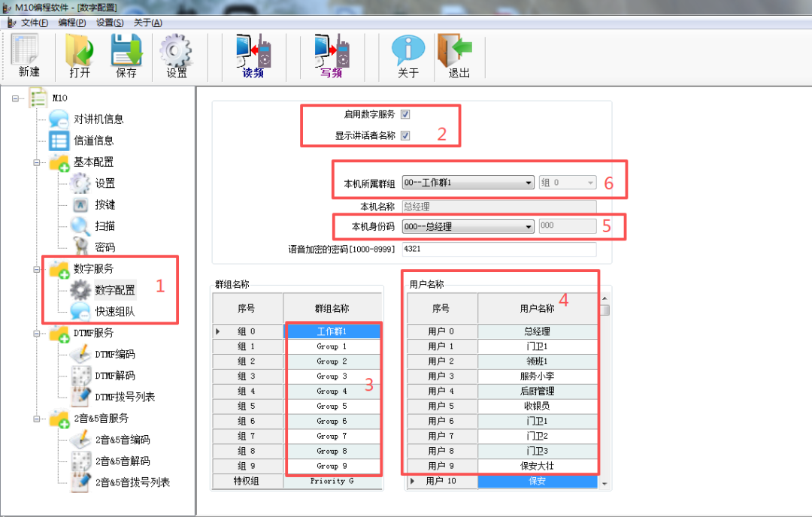Click the 群组名称 column header
The height and width of the screenshot is (517, 812).
332,308
